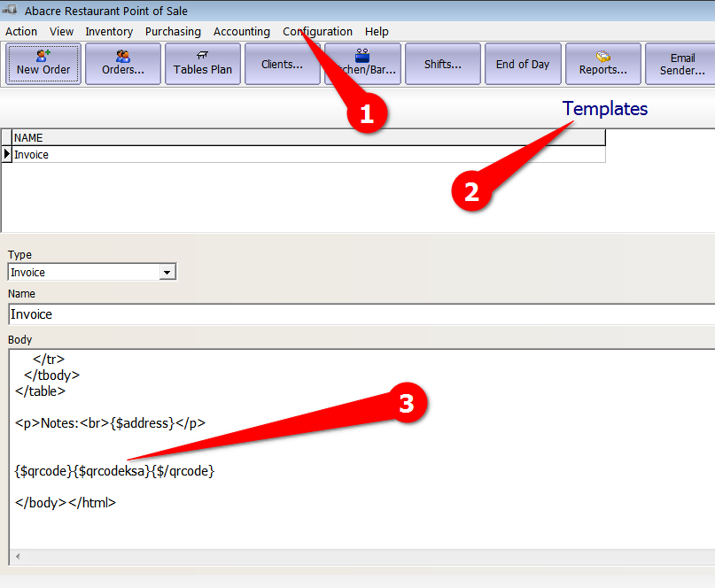The width and height of the screenshot is (715, 588).
Task: Open the Tables Plan view
Action: point(203,64)
